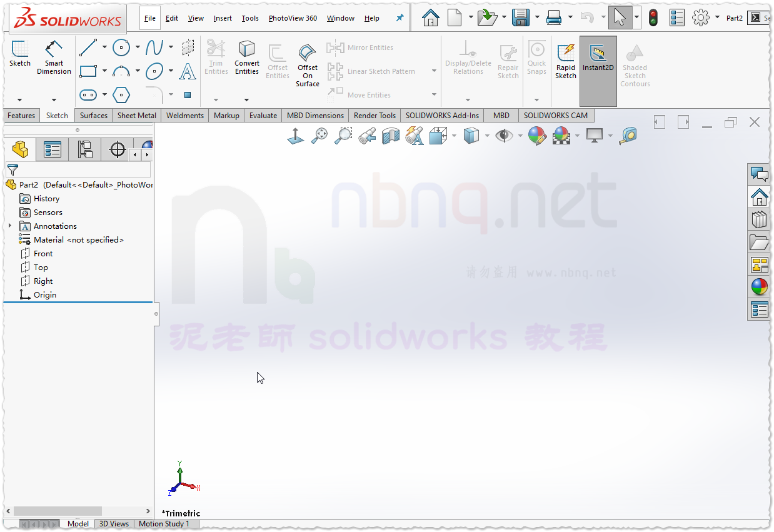Select the Straight Slot tool
This screenshot has width=774, height=532.
click(x=88, y=95)
